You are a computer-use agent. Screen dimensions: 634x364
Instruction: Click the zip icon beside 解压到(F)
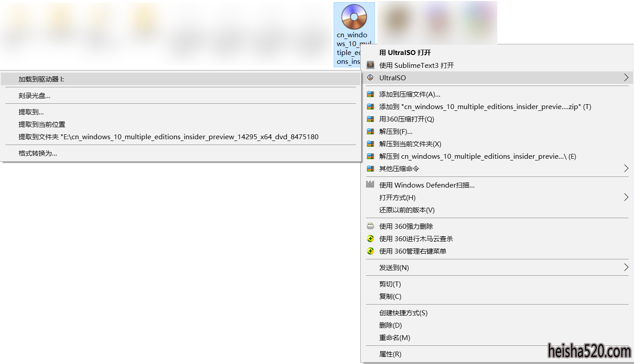(370, 131)
